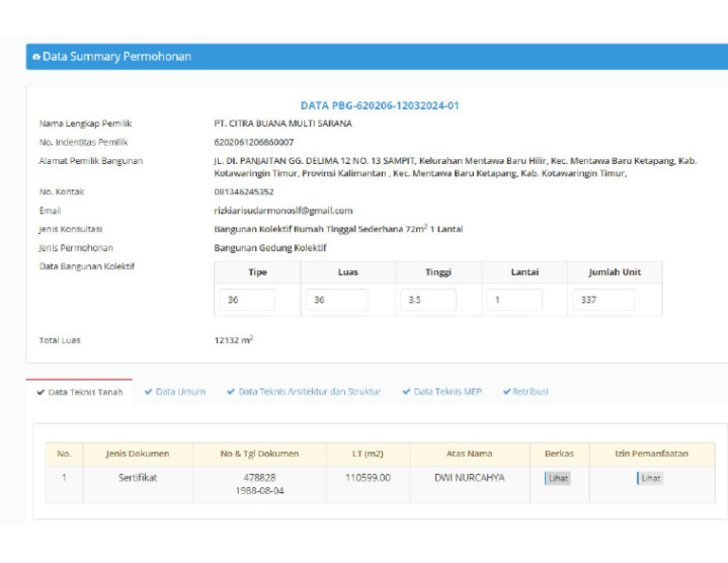Click the Atas Nama column header
The height and width of the screenshot is (563, 728).
point(469,453)
